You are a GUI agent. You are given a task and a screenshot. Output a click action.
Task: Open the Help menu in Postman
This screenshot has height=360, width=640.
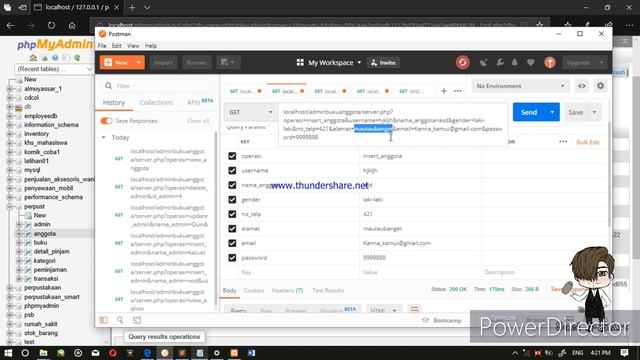click(x=151, y=46)
